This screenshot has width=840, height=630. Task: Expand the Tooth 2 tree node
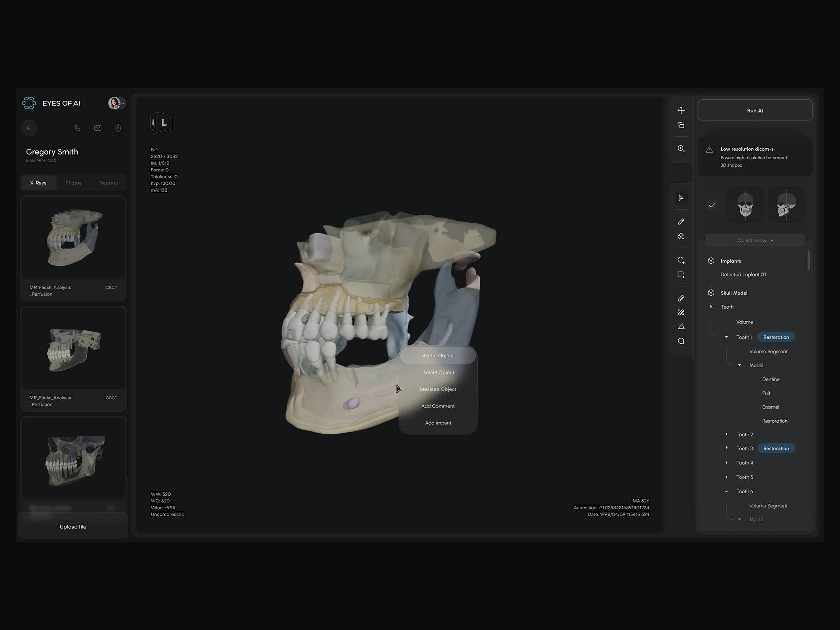click(726, 434)
